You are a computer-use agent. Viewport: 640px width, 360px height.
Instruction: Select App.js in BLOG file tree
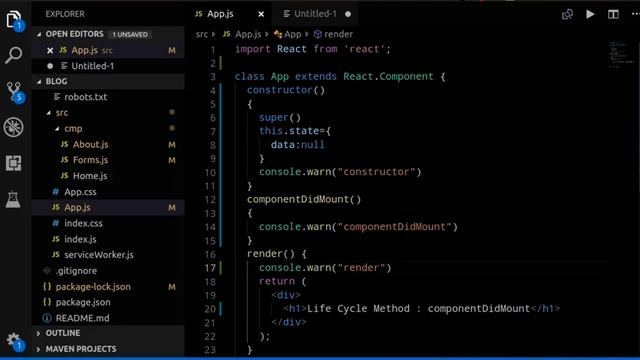coord(108,207)
